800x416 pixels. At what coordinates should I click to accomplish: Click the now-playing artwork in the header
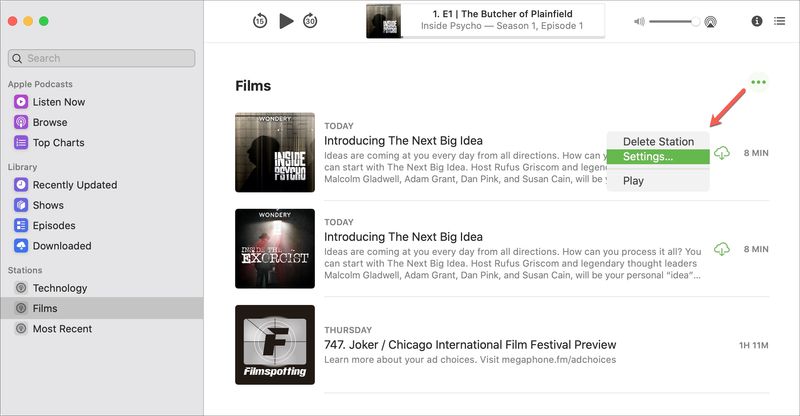384,21
